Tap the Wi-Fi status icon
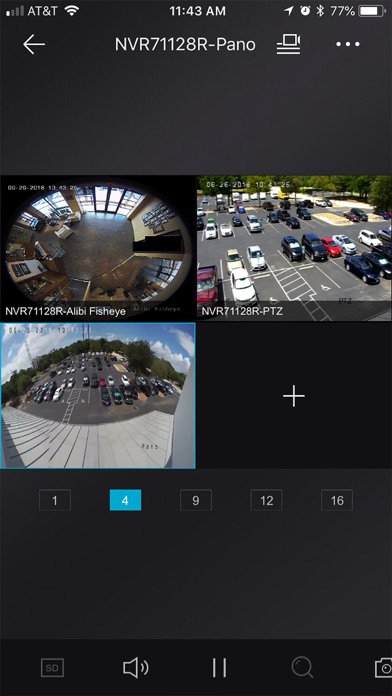Image resolution: width=392 pixels, height=696 pixels. (71, 11)
